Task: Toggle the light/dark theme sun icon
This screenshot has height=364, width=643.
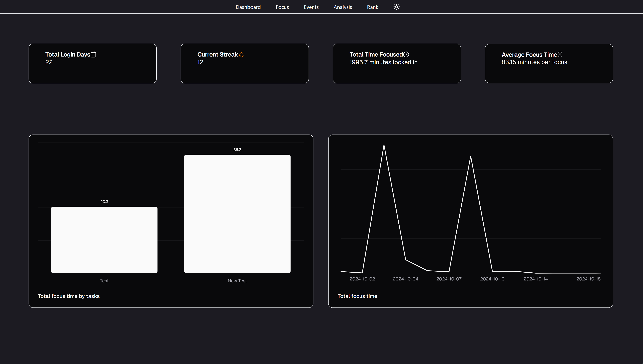Action: click(396, 7)
